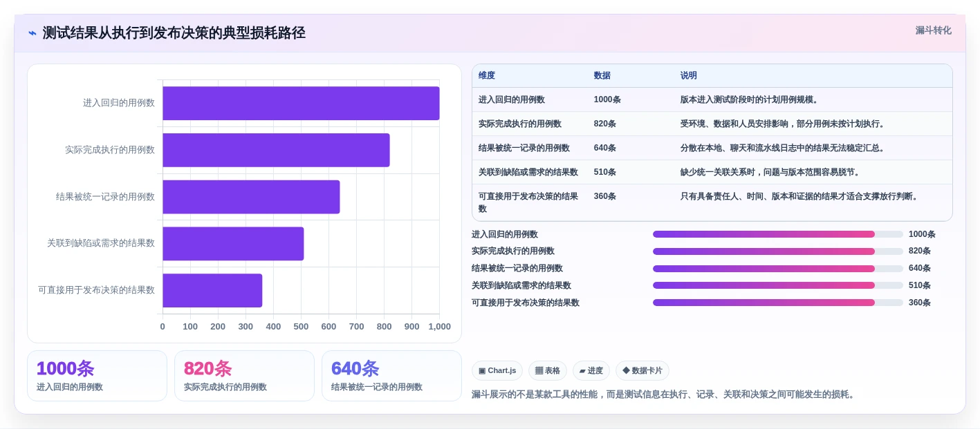
Task: Click the lightning icon beside the title
Action: click(33, 33)
